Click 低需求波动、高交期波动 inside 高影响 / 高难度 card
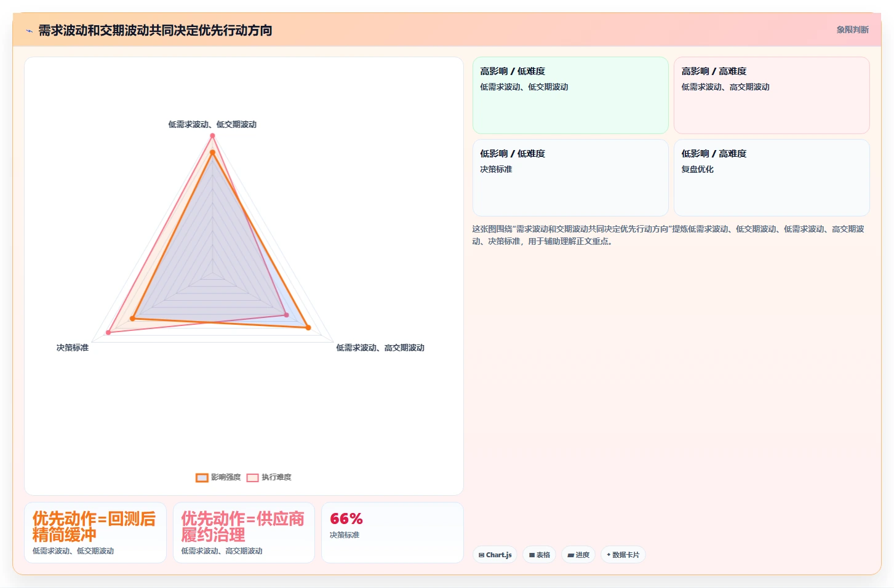 coord(725,87)
